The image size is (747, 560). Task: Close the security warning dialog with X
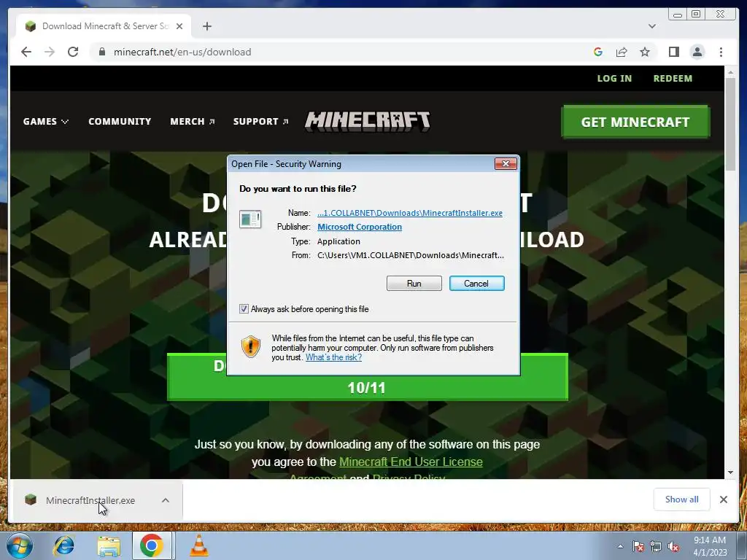pyautogui.click(x=506, y=164)
